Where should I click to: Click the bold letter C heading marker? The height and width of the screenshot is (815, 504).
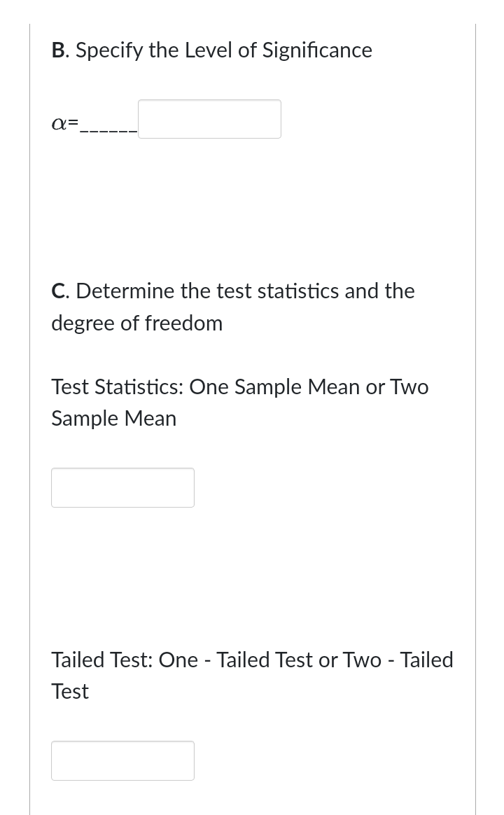(57, 291)
